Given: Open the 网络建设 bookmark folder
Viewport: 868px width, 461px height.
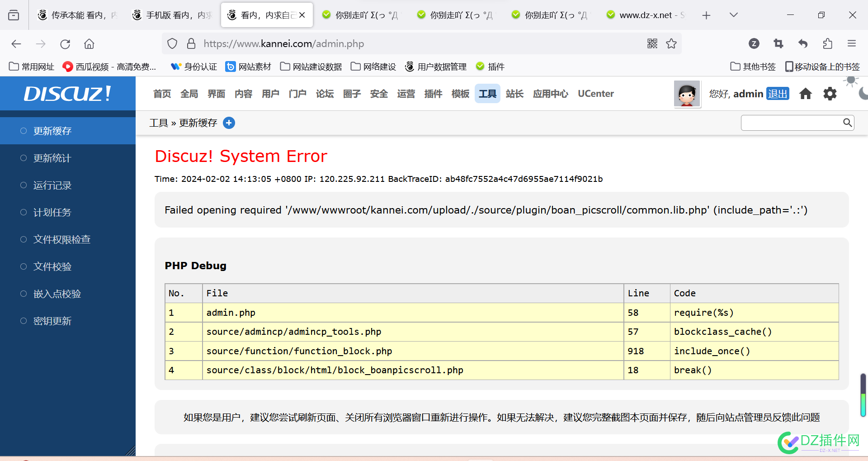Looking at the screenshot, I should [373, 67].
